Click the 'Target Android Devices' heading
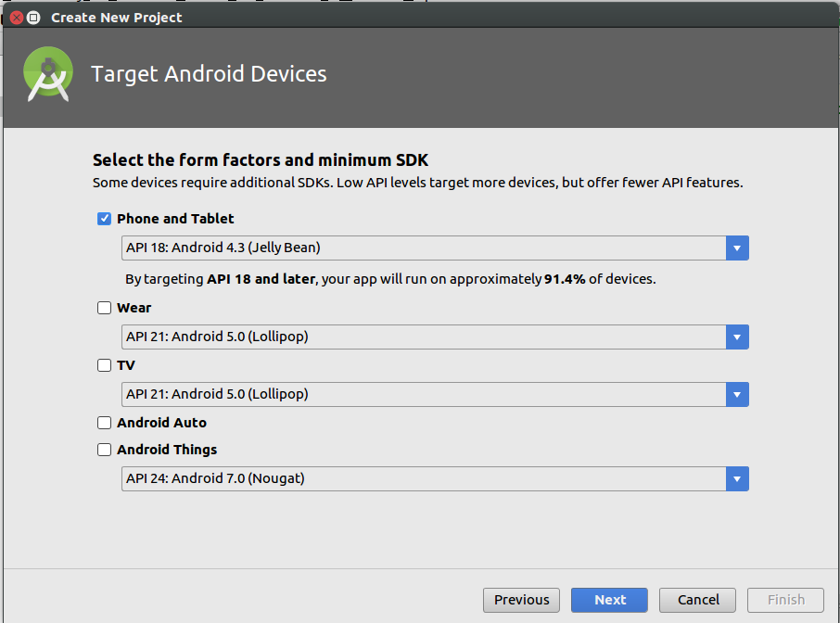Screen dimensions: 840x623 (209, 74)
